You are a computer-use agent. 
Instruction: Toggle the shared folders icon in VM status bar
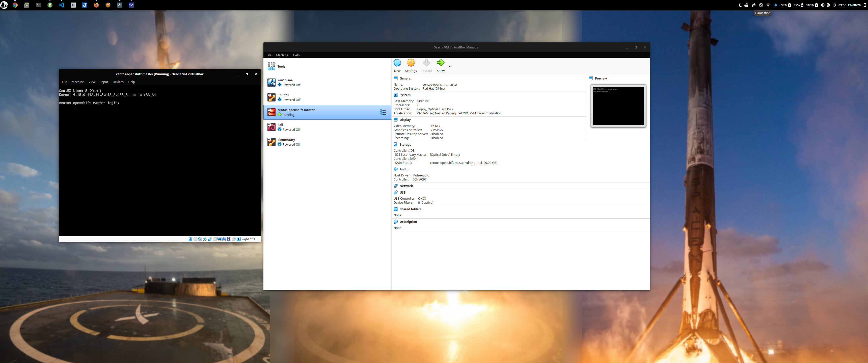click(x=215, y=239)
